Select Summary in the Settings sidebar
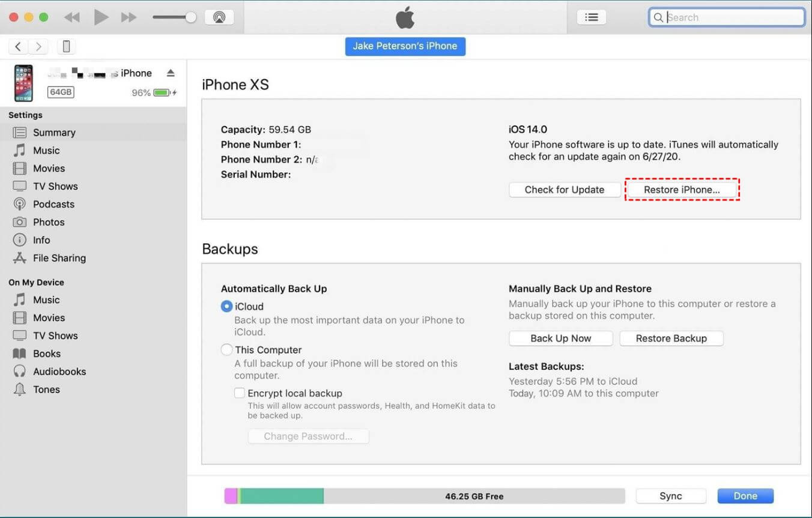The width and height of the screenshot is (812, 518). (x=54, y=133)
